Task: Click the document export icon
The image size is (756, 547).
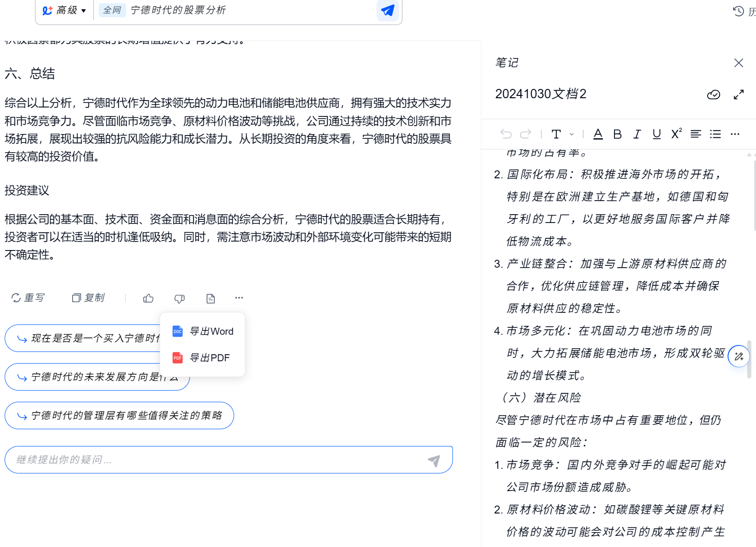Action: pyautogui.click(x=210, y=298)
